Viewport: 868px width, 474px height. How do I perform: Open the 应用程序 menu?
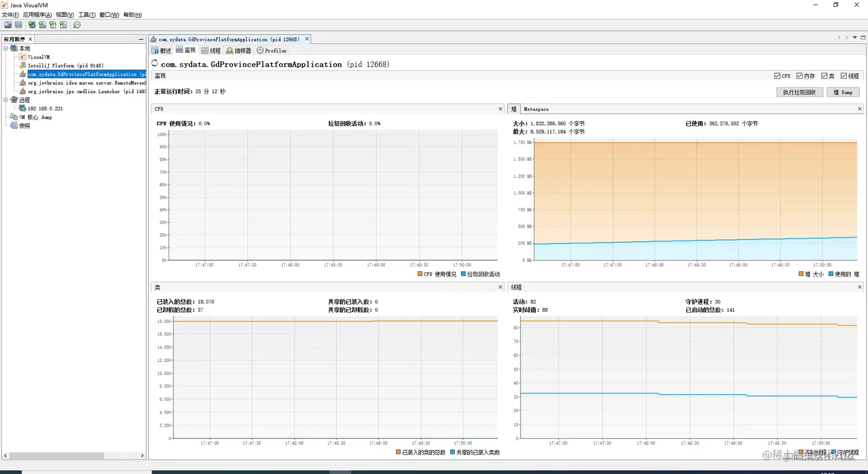click(37, 15)
